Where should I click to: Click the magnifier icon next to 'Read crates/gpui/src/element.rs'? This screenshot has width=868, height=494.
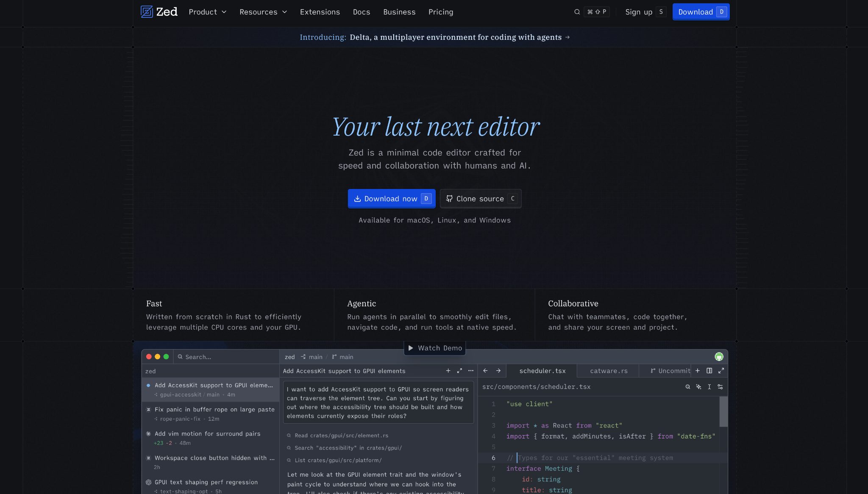pyautogui.click(x=289, y=436)
